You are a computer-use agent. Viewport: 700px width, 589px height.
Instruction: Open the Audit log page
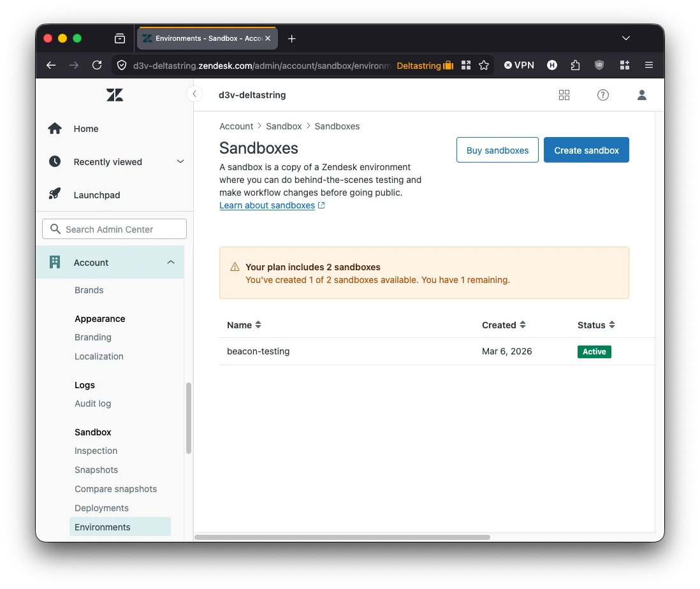(x=93, y=404)
